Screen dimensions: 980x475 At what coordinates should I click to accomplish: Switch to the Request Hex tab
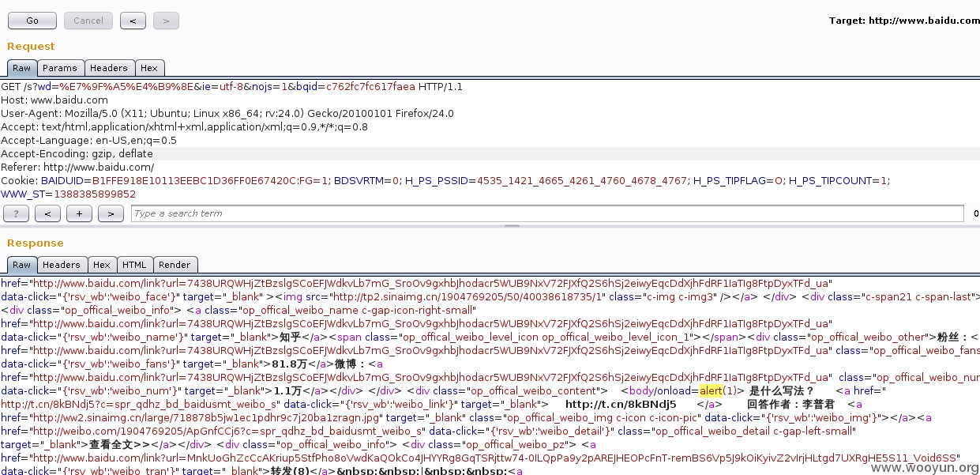(149, 68)
